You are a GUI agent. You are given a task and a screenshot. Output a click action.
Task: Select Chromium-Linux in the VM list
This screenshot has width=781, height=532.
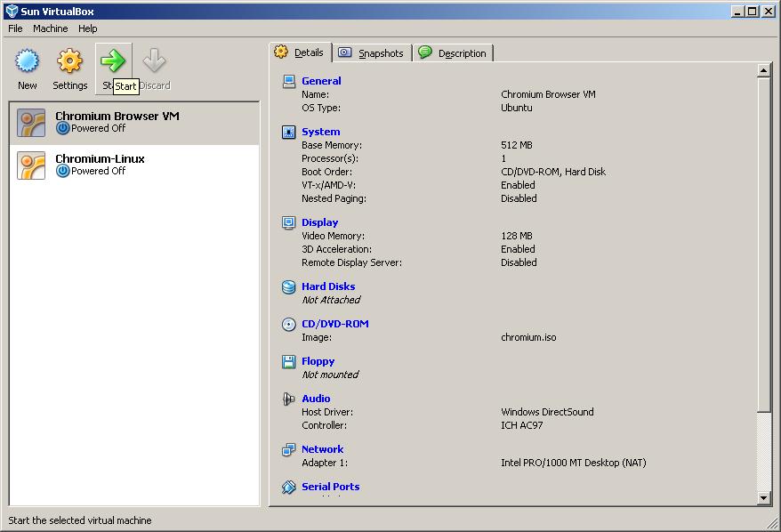[134, 165]
